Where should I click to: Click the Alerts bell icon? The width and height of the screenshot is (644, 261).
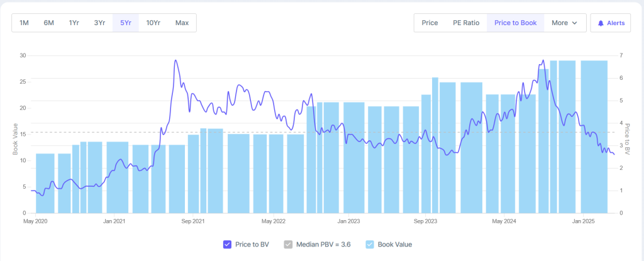coord(601,23)
